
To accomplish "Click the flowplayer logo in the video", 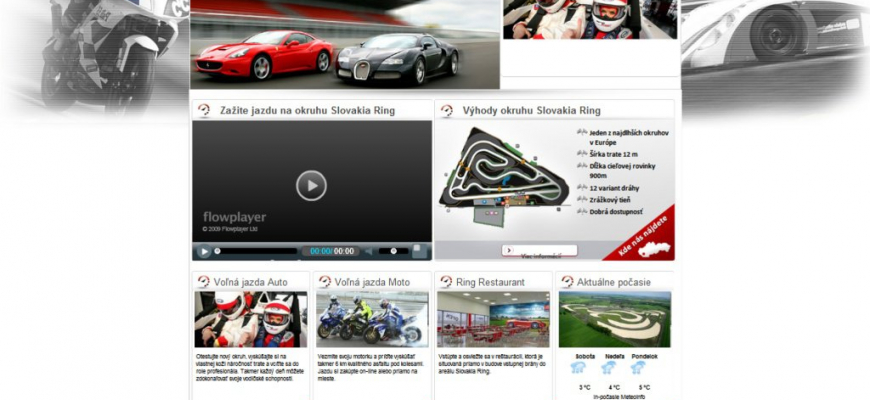I will pyautogui.click(x=234, y=217).
